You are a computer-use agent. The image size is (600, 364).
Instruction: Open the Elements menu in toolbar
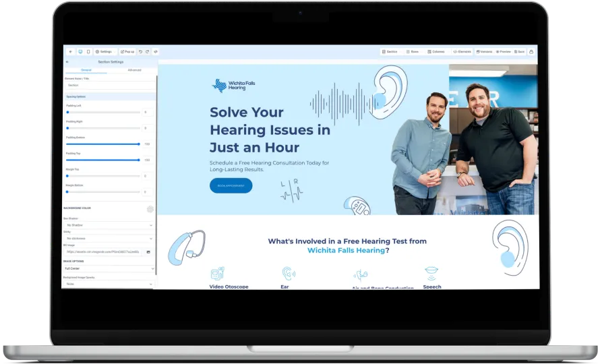462,52
